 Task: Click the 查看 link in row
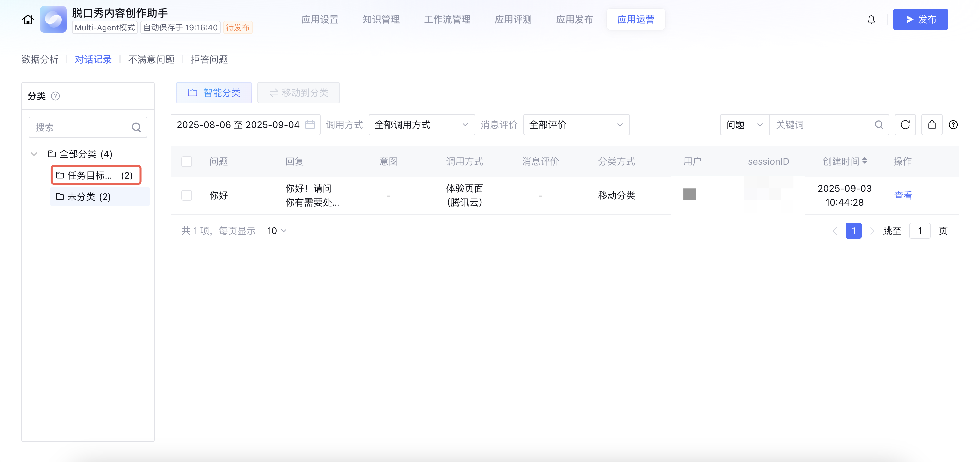(903, 196)
